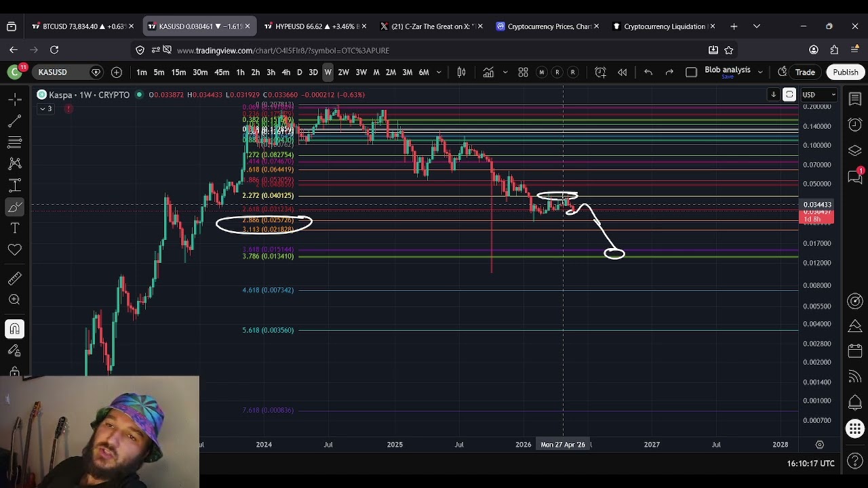
Task: Open the heart icons tool
Action: click(x=14, y=250)
